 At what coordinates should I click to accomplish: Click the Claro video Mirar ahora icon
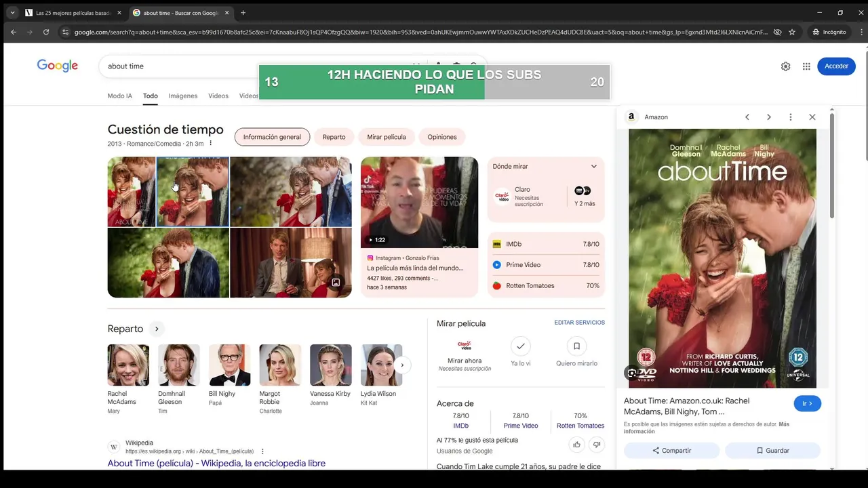point(465,346)
